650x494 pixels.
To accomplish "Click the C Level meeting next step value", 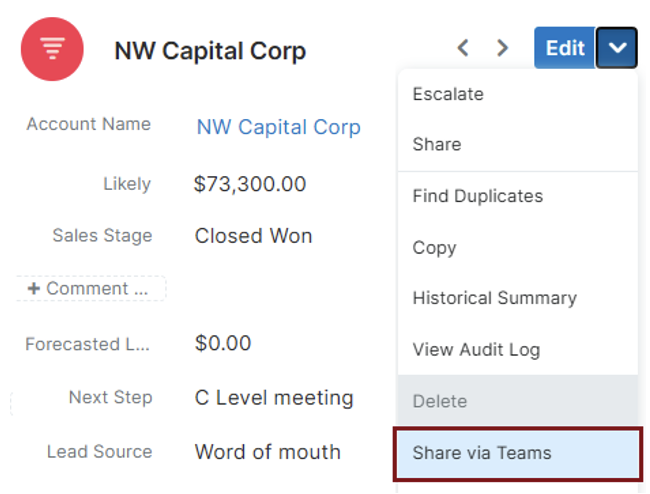I will (274, 397).
